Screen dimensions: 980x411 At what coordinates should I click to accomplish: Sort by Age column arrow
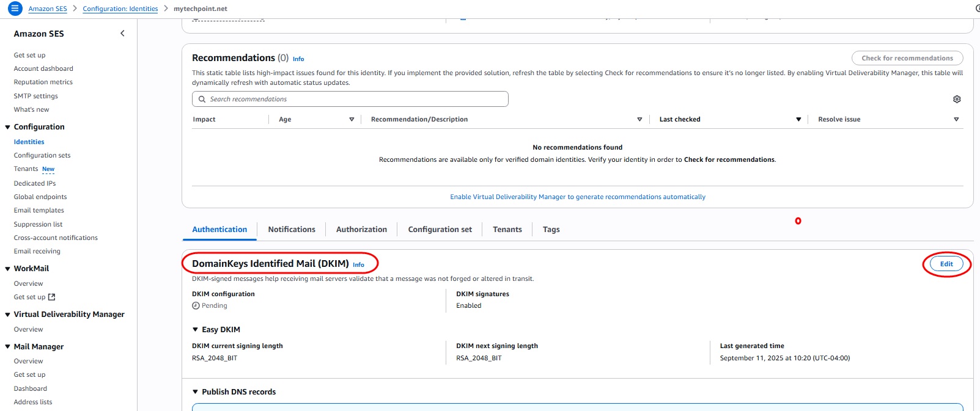tap(352, 120)
